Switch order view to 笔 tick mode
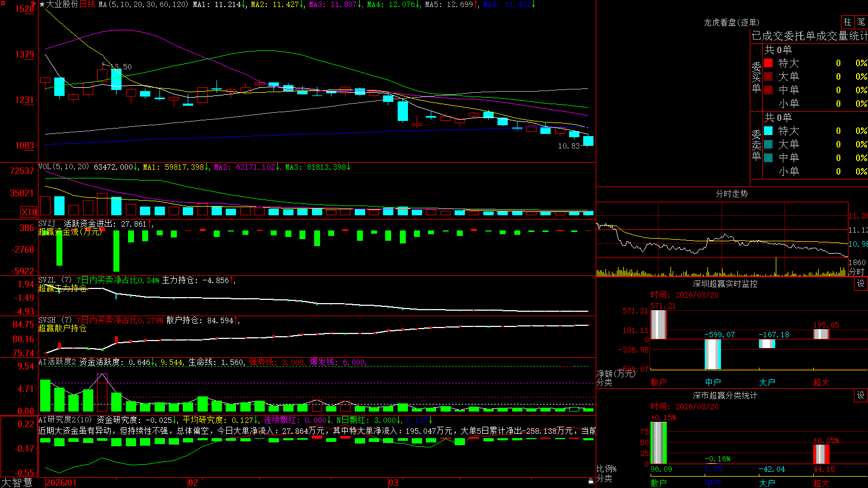 (861, 22)
